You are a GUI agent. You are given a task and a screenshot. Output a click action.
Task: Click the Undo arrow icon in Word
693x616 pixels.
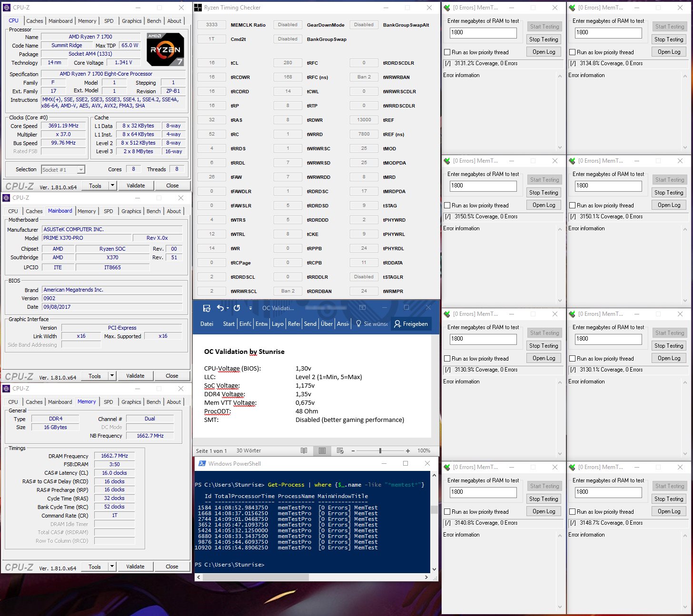tap(220, 308)
